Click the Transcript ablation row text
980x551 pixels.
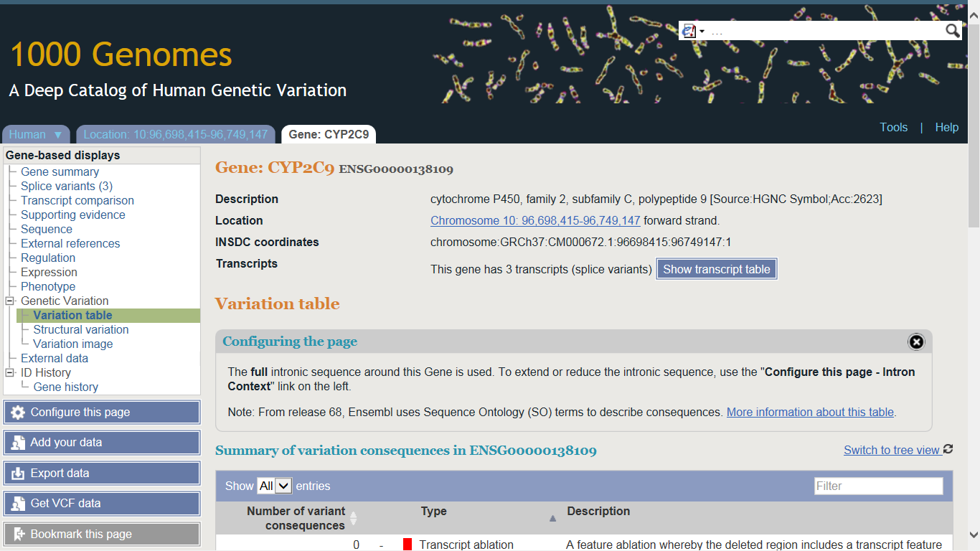coord(466,545)
